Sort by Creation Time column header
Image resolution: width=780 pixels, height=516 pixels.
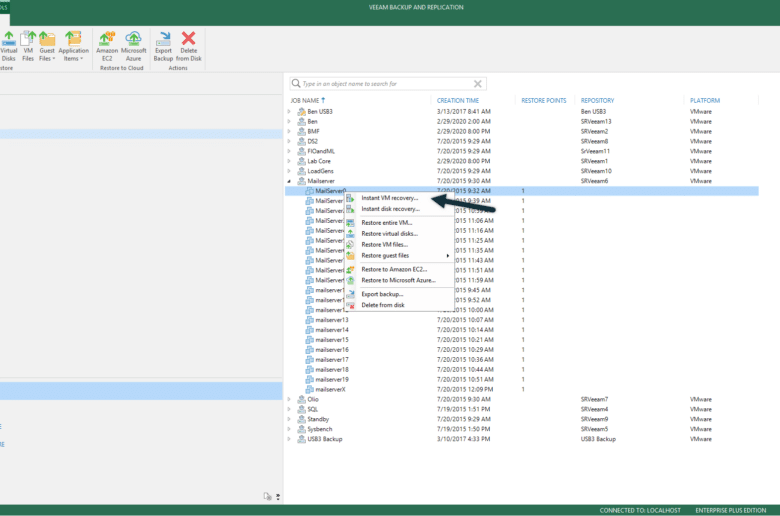point(458,101)
